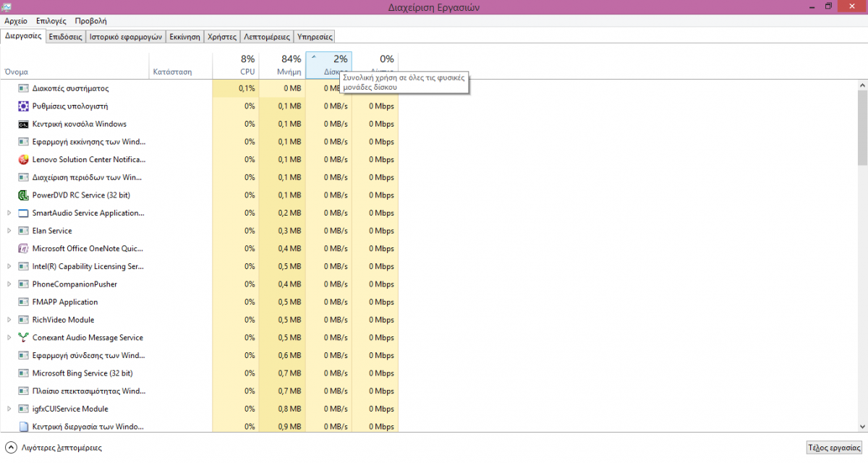Click the Εφαρμογή εκκίνησης των Wind... icon
The image size is (868, 463).
tap(23, 142)
